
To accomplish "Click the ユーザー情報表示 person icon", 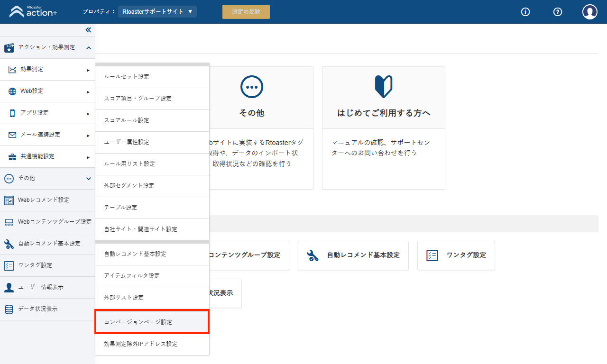I will tap(9, 288).
